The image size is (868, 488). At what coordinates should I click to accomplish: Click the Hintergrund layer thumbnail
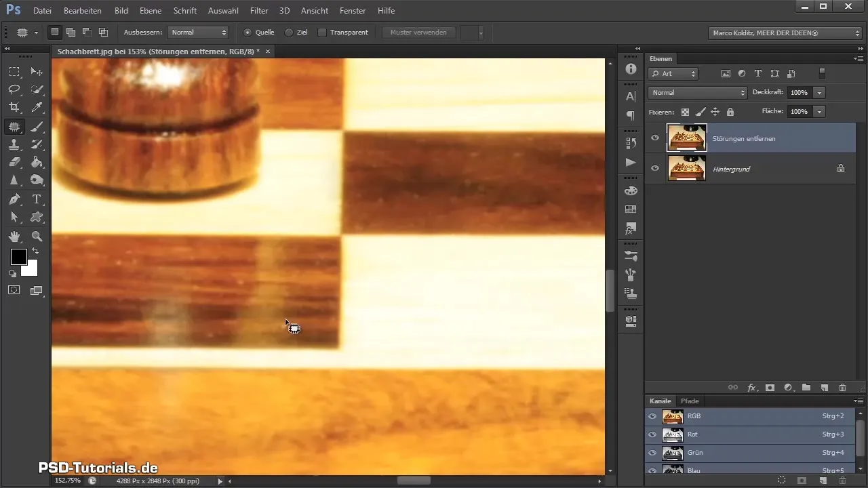coord(687,168)
